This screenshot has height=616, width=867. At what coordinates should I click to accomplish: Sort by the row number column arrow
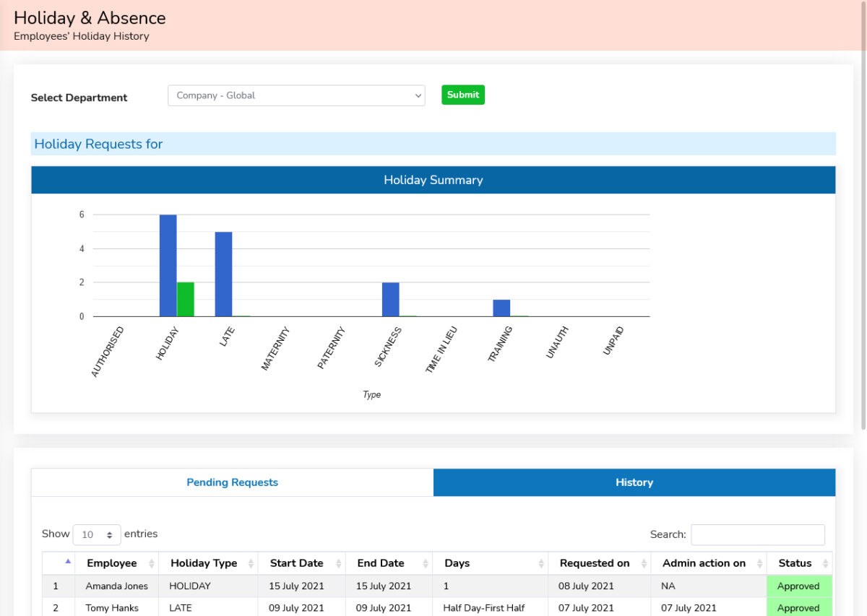68,561
